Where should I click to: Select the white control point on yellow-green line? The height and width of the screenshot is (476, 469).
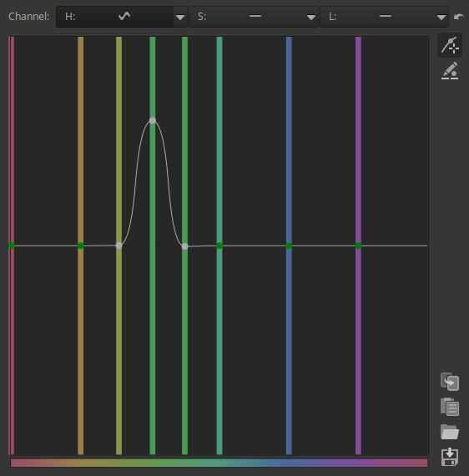tap(119, 246)
